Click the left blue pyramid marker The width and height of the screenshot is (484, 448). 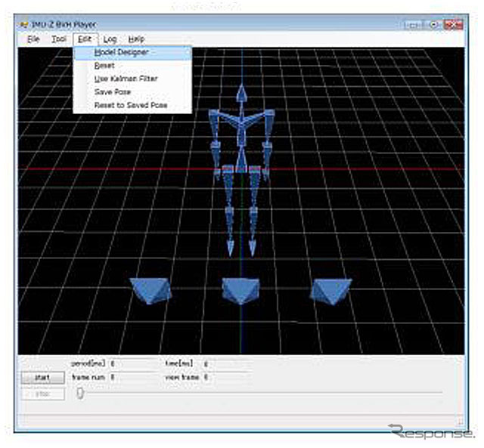click(151, 289)
